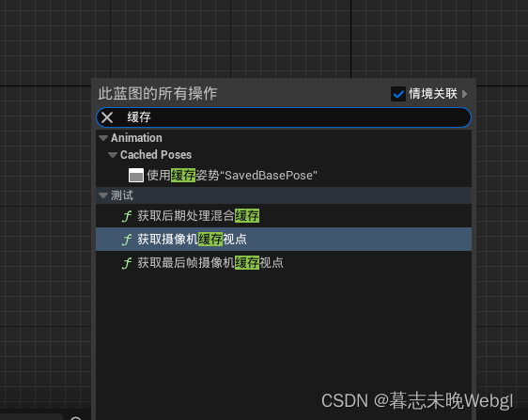
Task: Select 使用缓存姿势 "SavedBasePose" entry
Action: [284, 175]
